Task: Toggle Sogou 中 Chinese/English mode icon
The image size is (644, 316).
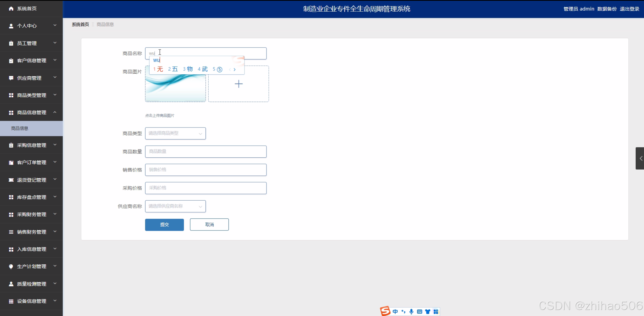Action: (395, 311)
